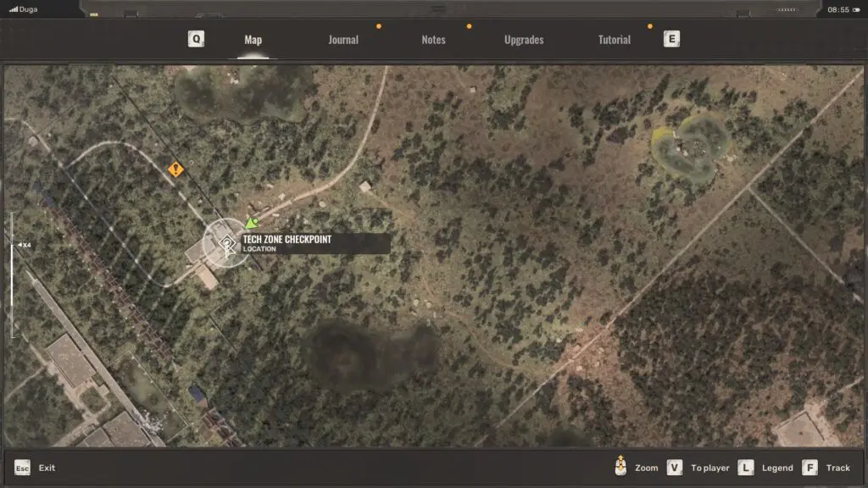Select the Map tab
868x488 pixels.
click(253, 40)
